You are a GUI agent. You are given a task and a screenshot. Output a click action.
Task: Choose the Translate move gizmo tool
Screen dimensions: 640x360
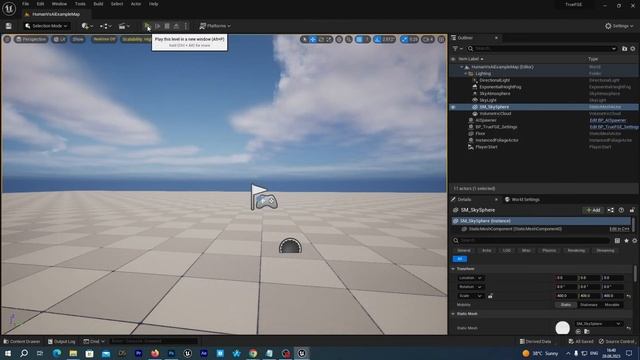click(x=313, y=39)
